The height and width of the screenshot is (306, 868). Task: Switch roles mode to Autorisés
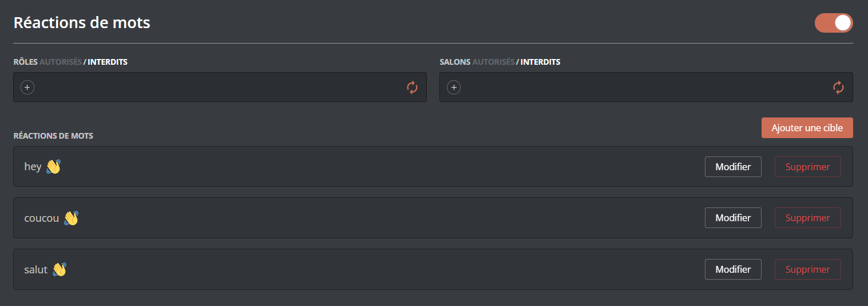click(61, 62)
